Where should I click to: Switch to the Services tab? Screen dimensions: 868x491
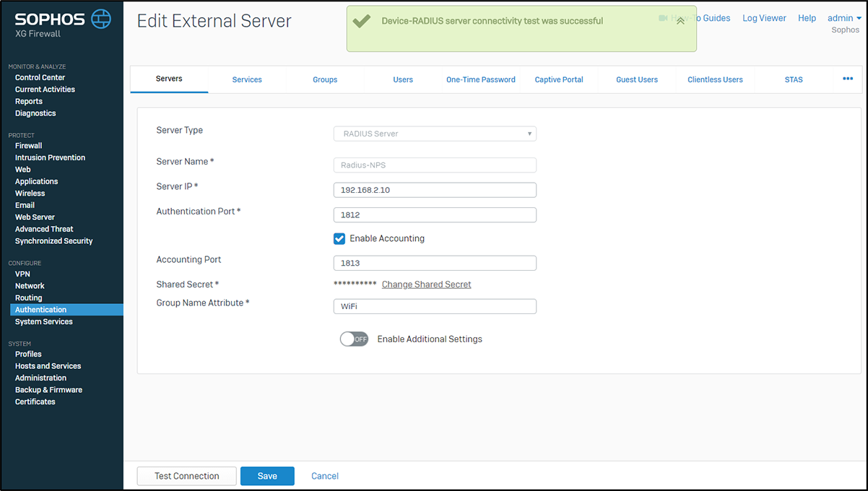pyautogui.click(x=247, y=79)
